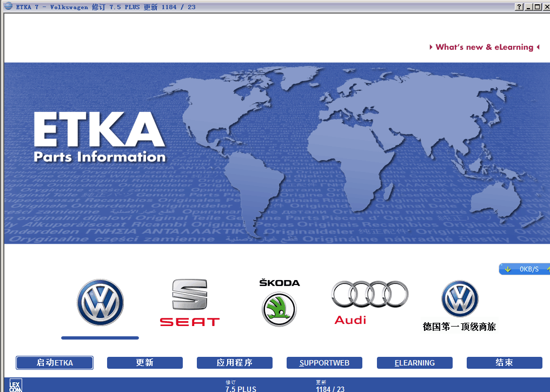Click the ETKA Parts Information banner

(277, 153)
